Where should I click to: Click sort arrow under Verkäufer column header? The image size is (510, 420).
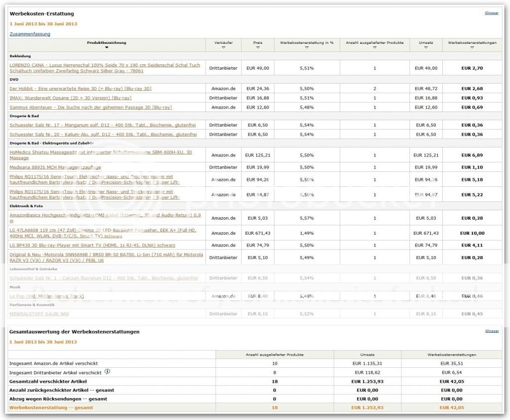click(x=223, y=47)
